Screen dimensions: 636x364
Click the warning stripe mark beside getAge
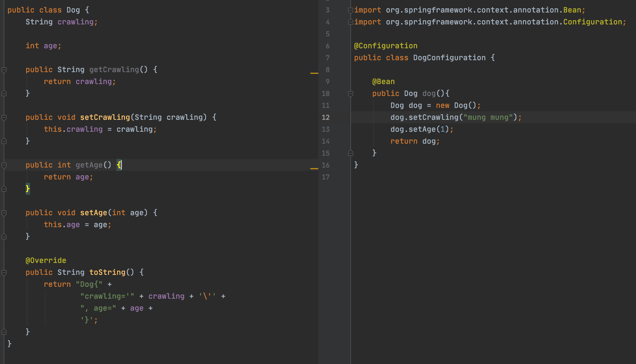click(314, 169)
